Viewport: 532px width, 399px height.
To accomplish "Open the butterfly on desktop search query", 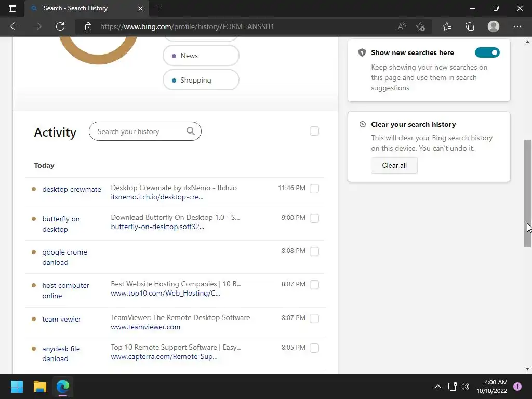I will point(61,224).
